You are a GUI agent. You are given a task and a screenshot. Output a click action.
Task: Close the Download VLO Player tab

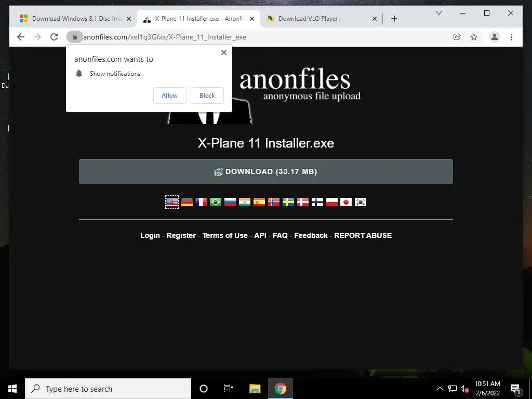tap(374, 19)
